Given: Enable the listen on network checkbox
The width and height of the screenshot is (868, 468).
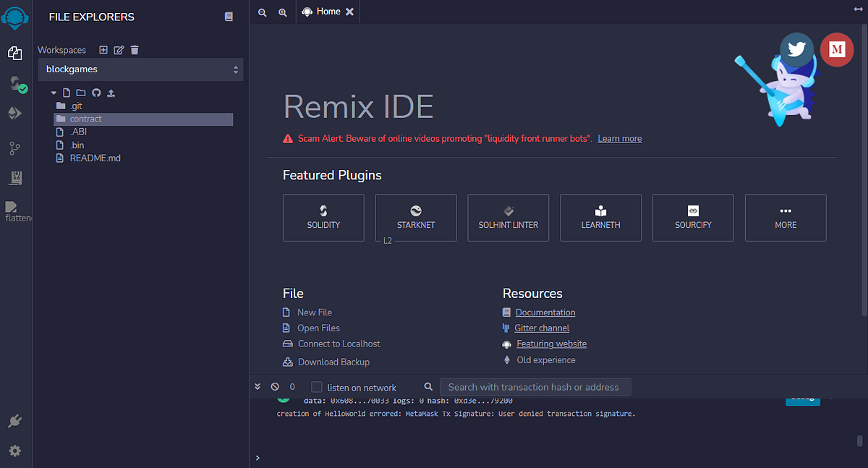Looking at the screenshot, I should point(316,386).
